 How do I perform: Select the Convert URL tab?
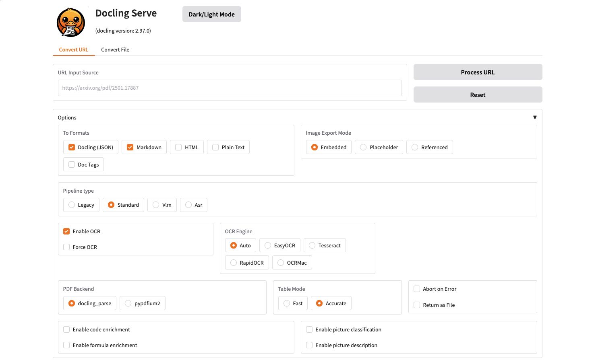tap(74, 49)
